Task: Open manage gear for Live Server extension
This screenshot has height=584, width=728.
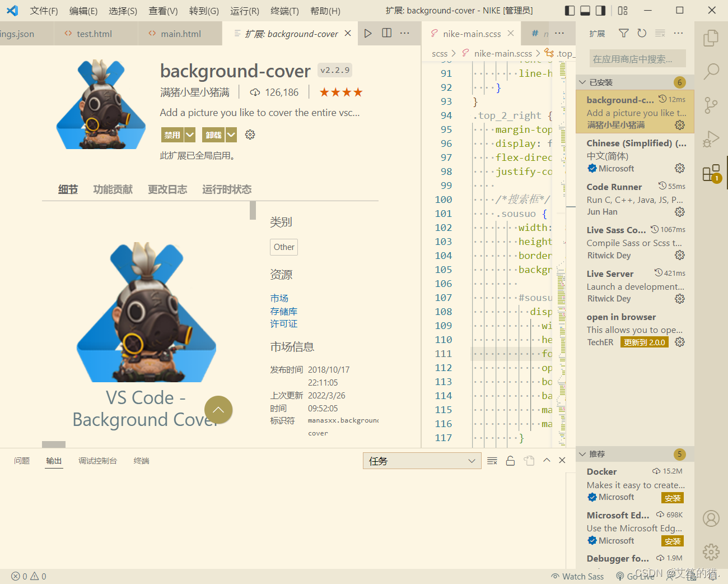Action: pos(680,299)
